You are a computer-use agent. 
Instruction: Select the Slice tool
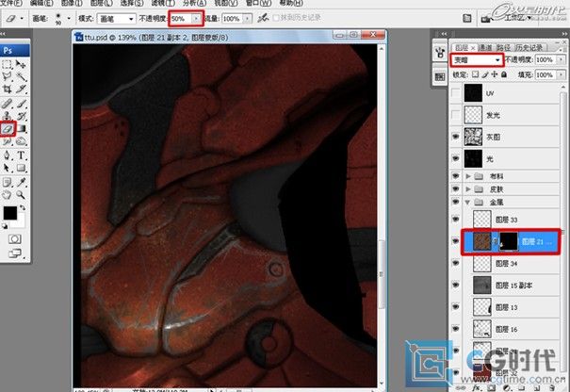point(21,90)
